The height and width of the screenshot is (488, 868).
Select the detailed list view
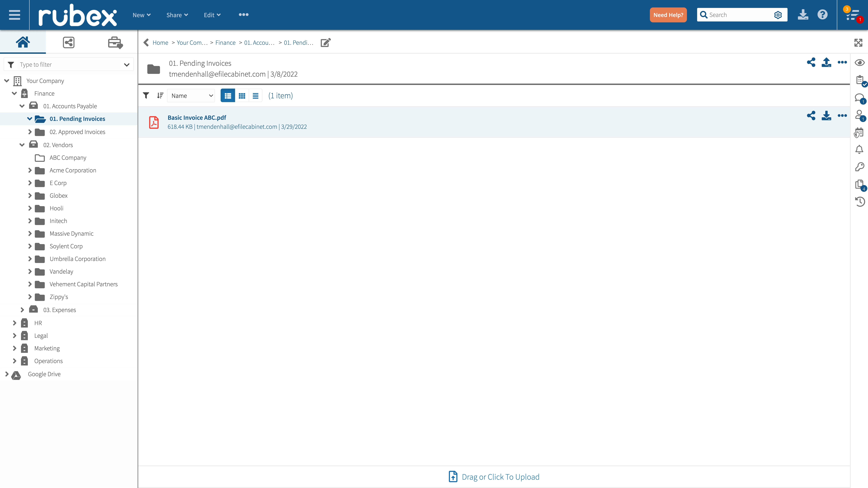tap(228, 96)
